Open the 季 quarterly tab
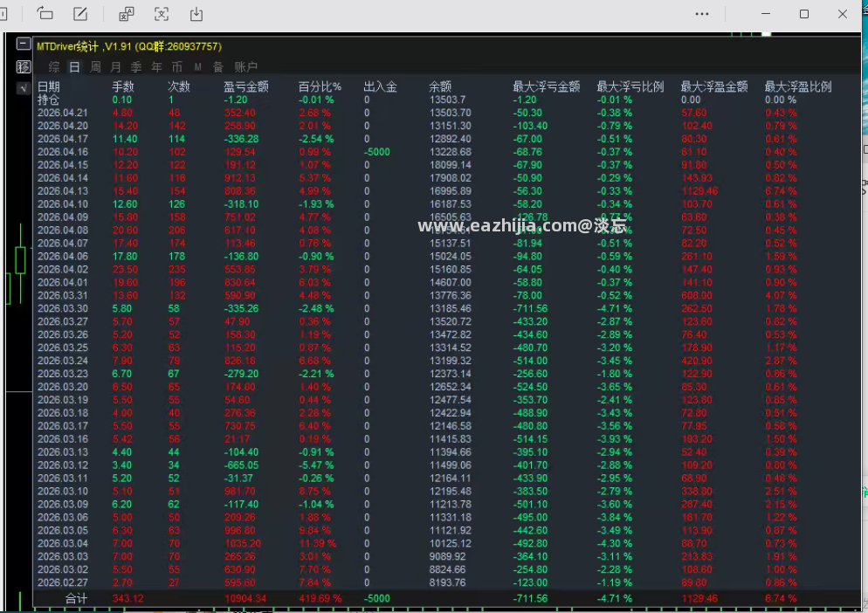The image size is (868, 613). pyautogui.click(x=136, y=67)
